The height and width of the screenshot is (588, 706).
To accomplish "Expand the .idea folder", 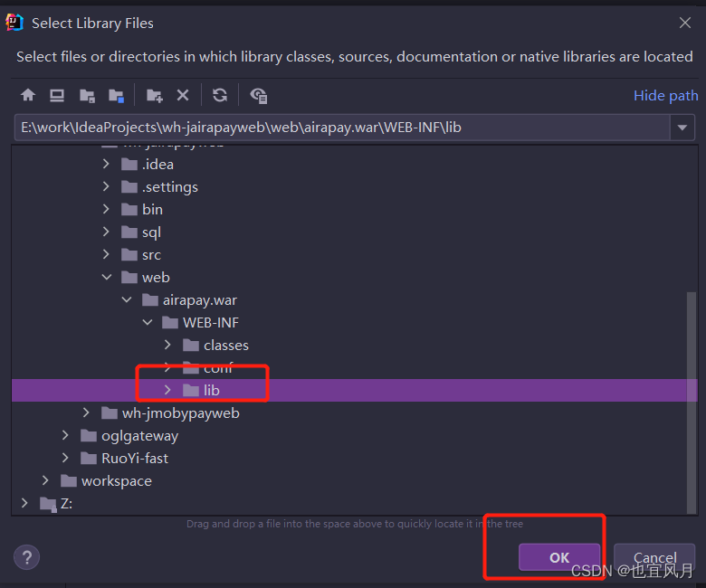I will [106, 164].
